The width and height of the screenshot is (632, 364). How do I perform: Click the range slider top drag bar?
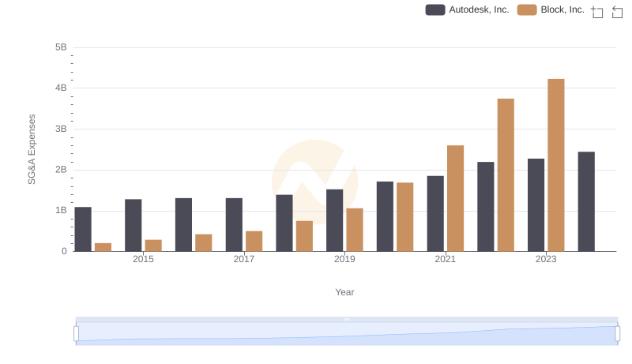tap(347, 319)
